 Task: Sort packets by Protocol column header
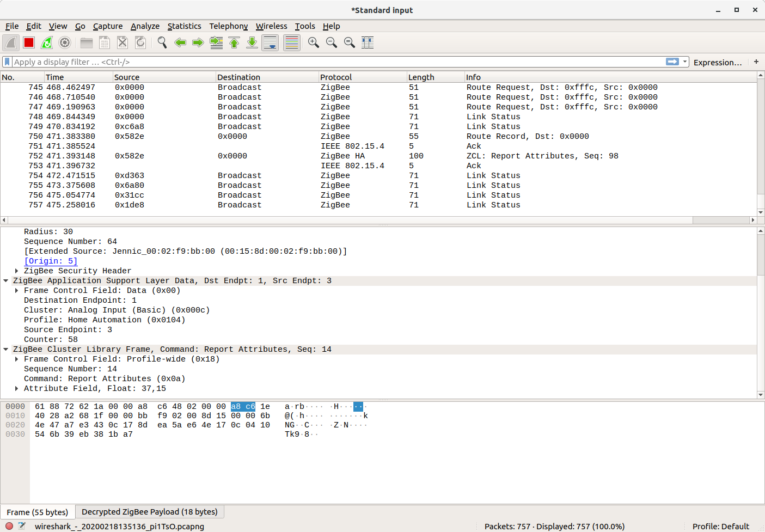coord(363,77)
